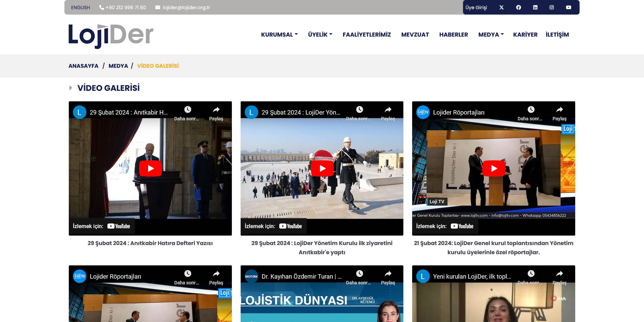
Task: Open video title '29 Şubat 2024 : Anıtkabir H...'
Action: tap(129, 112)
